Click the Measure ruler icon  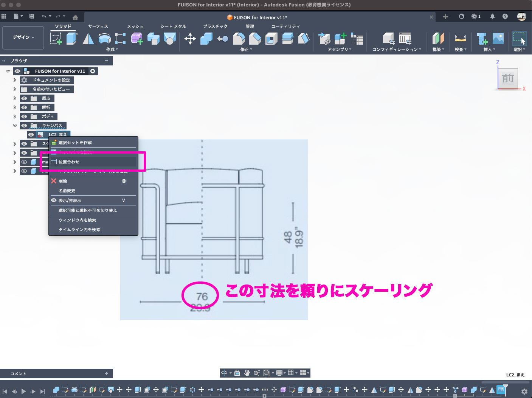460,38
